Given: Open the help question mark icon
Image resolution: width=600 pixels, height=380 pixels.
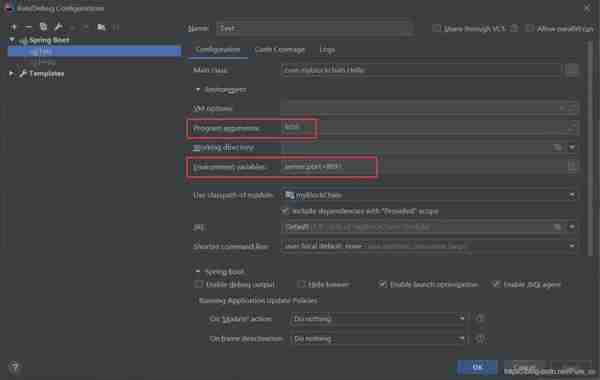Looking at the screenshot, I should [x=15, y=367].
